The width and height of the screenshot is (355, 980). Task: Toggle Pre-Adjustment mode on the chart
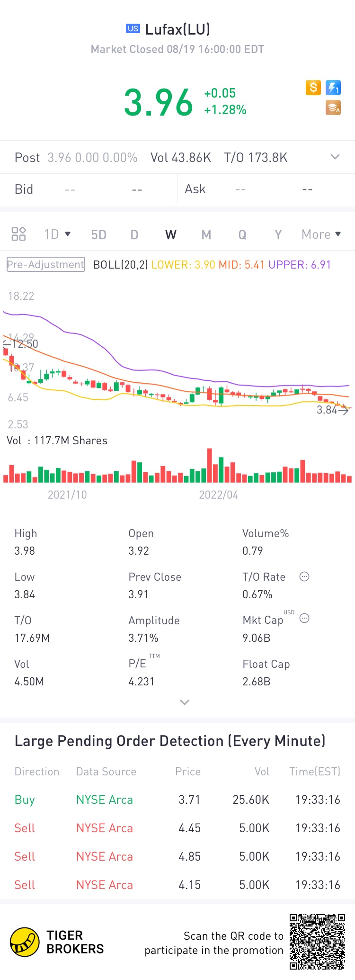click(45, 264)
